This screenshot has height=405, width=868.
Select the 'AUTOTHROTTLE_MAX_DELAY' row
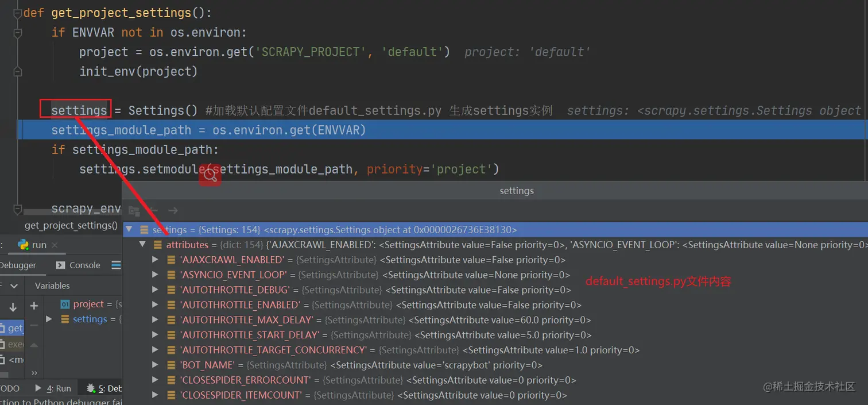[x=247, y=320]
